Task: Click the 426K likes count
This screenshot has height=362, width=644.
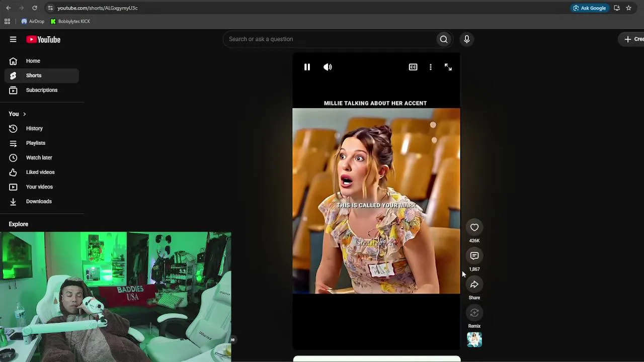Action: (x=474, y=241)
